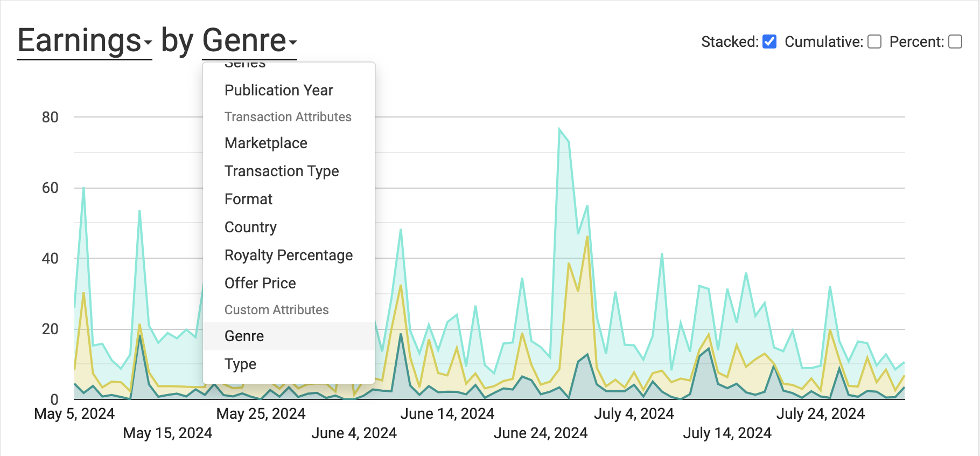This screenshot has height=456, width=980.
Task: Select the Transaction Type option
Action: (x=289, y=171)
